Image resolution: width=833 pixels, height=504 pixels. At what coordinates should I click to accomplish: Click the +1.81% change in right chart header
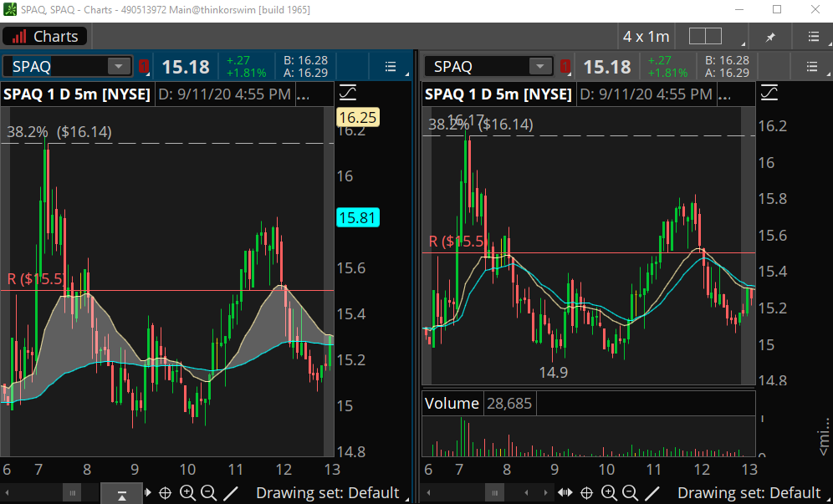coord(667,73)
